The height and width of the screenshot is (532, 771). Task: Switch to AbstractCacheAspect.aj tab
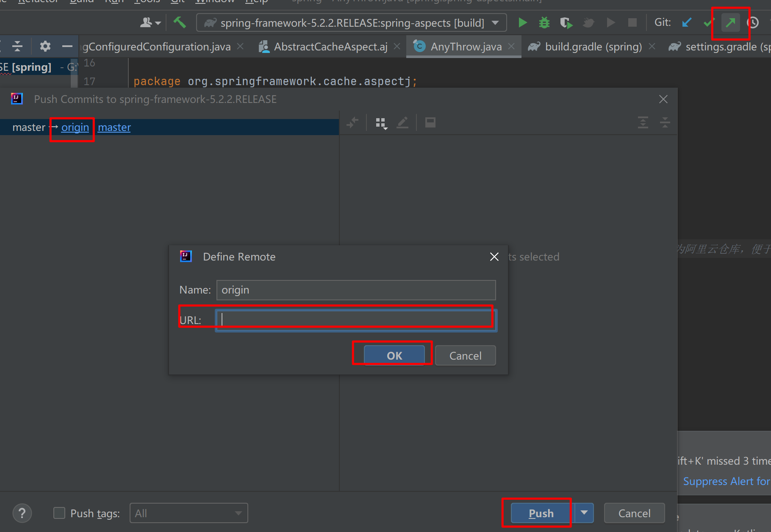pyautogui.click(x=330, y=47)
